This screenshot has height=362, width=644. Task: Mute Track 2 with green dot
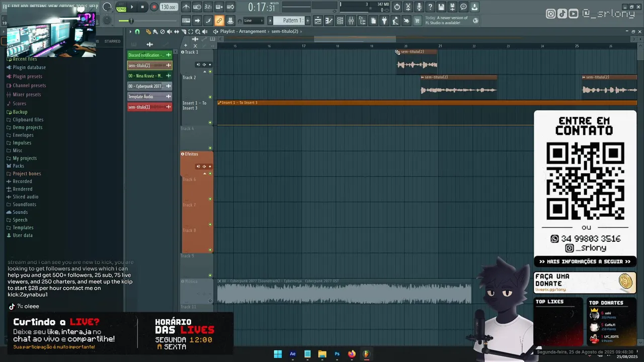(x=210, y=97)
